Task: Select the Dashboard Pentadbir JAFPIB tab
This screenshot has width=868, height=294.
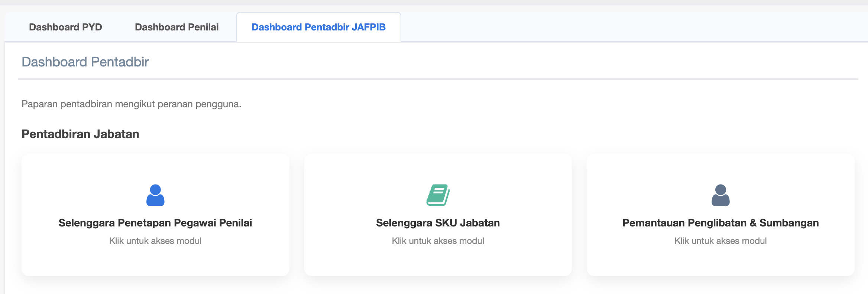Action: coord(318,27)
